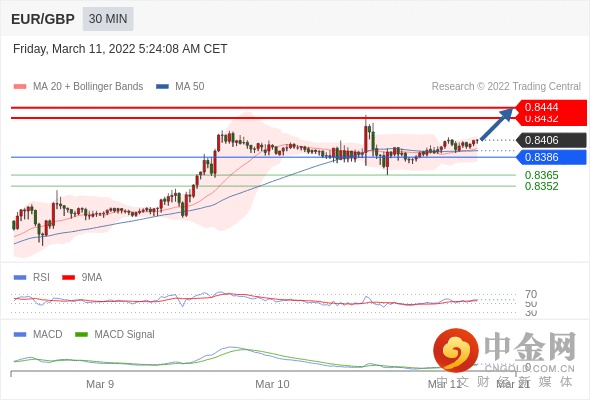Screen dimensions: 590x400
Task: Click the RSI 70 level label
Action: (x=531, y=294)
